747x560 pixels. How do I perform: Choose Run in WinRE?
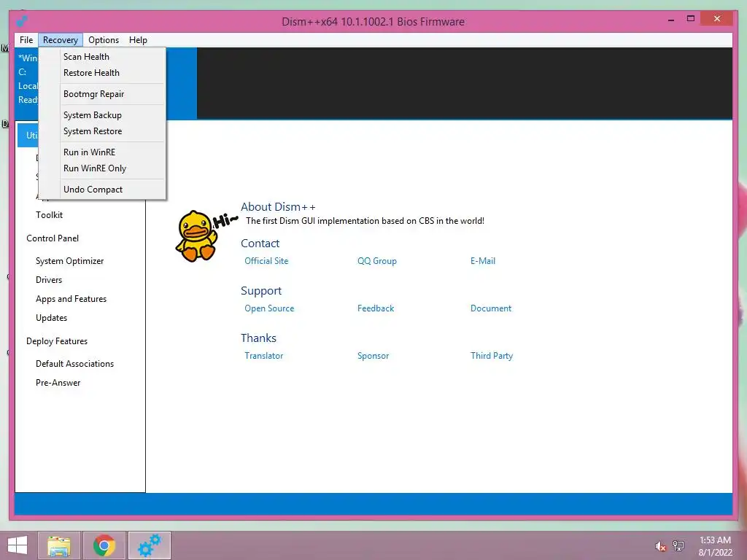[x=102, y=152]
